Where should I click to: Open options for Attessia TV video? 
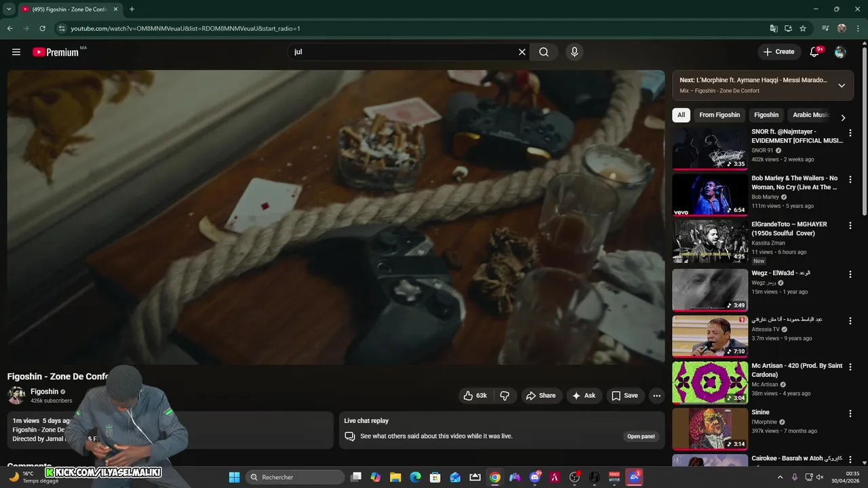(x=850, y=321)
